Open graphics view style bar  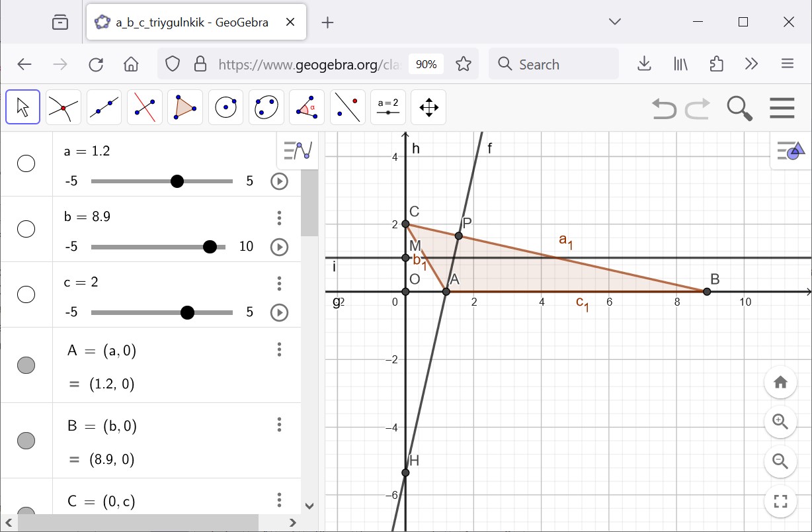791,151
